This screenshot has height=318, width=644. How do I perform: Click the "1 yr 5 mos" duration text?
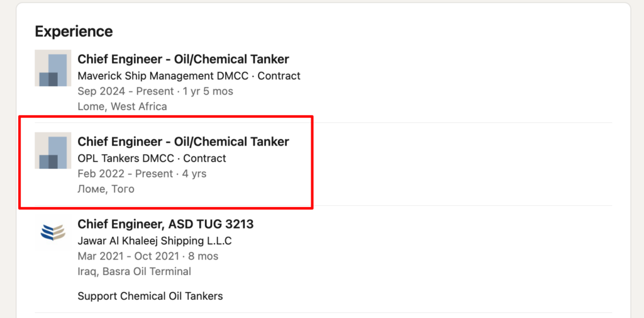coord(208,91)
